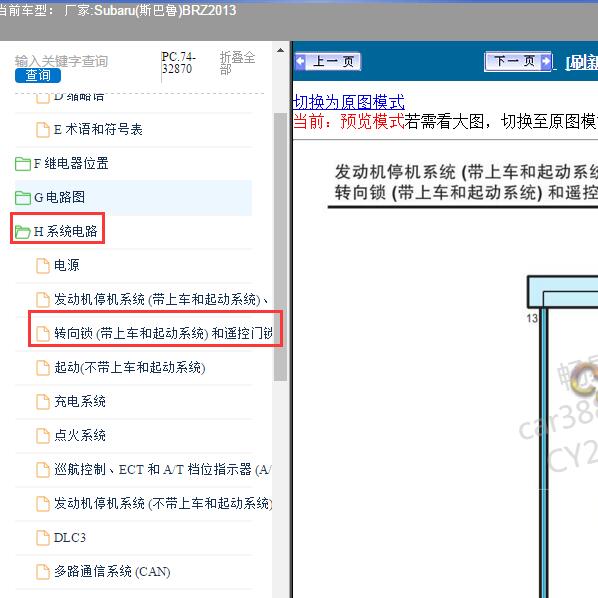Image resolution: width=598 pixels, height=598 pixels.
Task: Click the keyword search input field
Action: pos(62,61)
